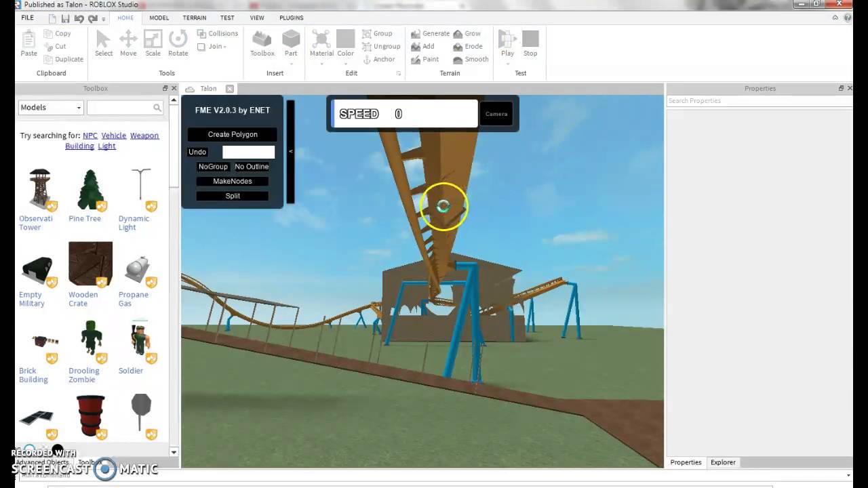Follow the NPC search suggestion link
The height and width of the screenshot is (488, 868).
click(x=90, y=136)
